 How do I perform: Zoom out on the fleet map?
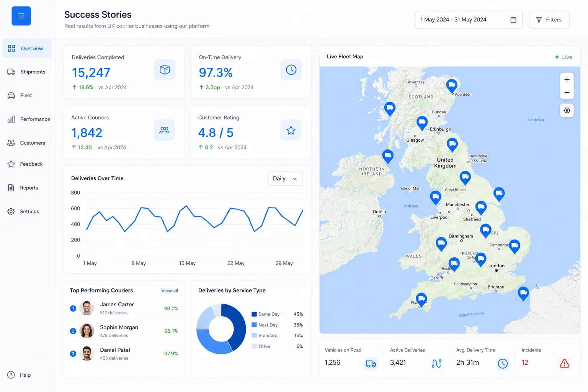(567, 93)
